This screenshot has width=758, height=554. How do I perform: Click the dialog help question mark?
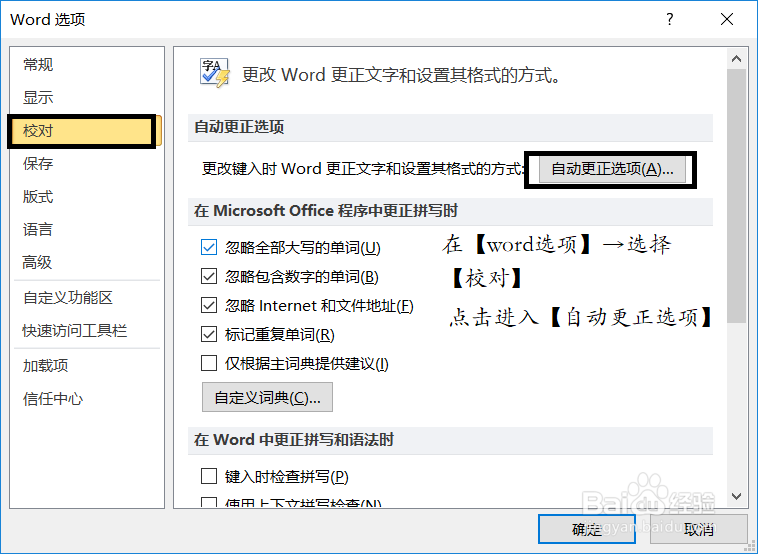pos(670,19)
